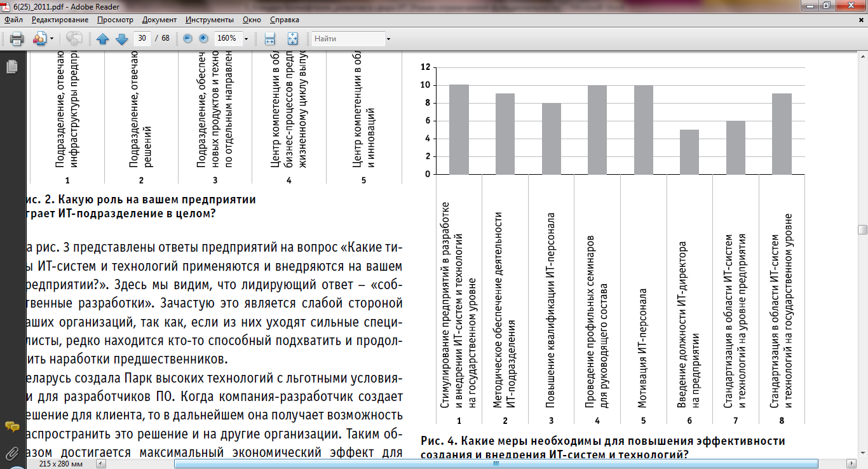Screen dimensions: 868x469
Task: Click the y-axis value 12
Action: [426, 67]
